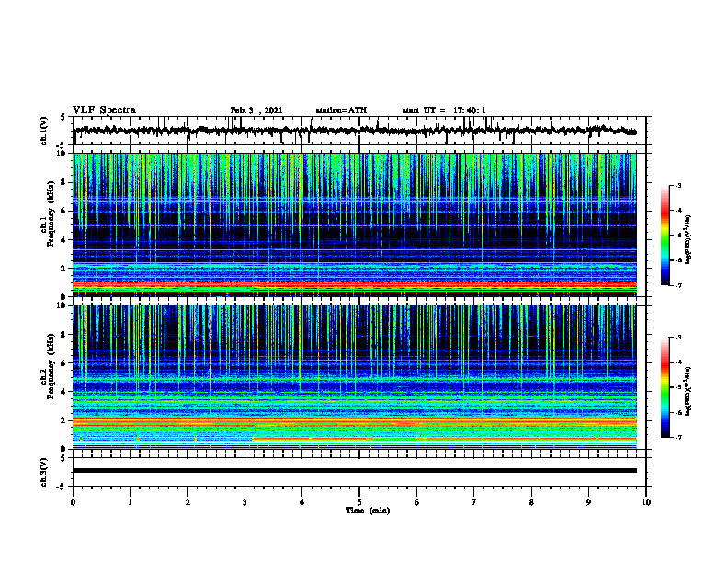Click the 'Time (min)' axis title

[368, 511]
